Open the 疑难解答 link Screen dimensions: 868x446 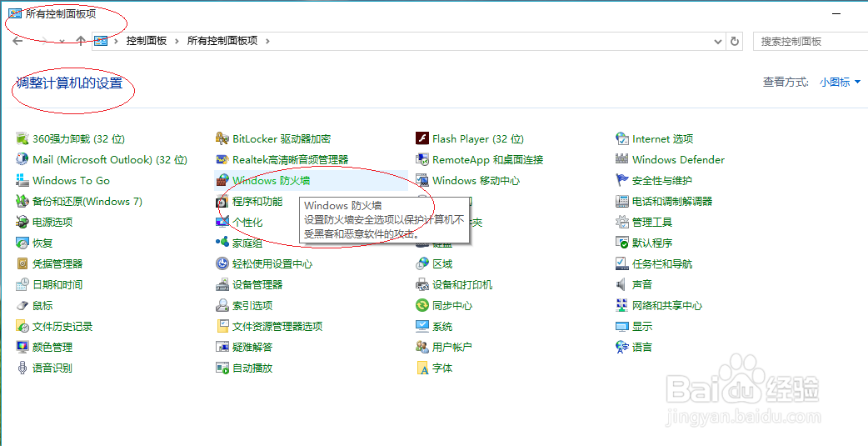coord(252,348)
